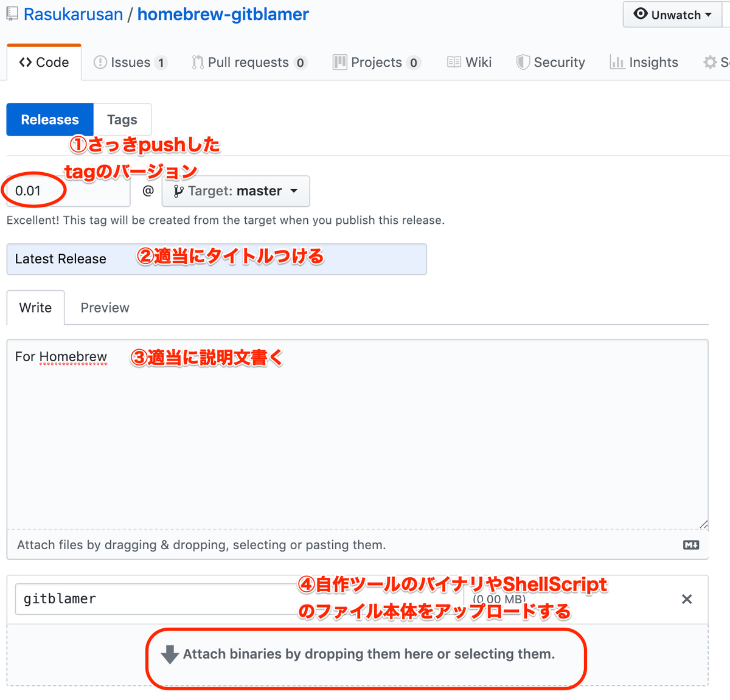Click the Markdown help icon below editor

690,545
